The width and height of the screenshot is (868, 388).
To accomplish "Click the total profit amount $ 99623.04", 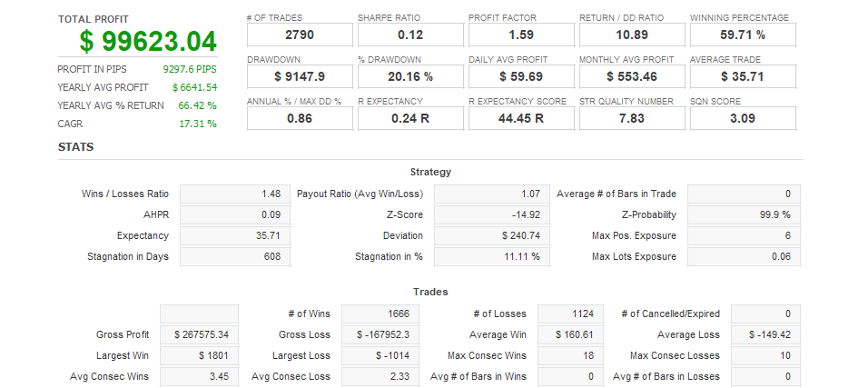I will tap(147, 41).
